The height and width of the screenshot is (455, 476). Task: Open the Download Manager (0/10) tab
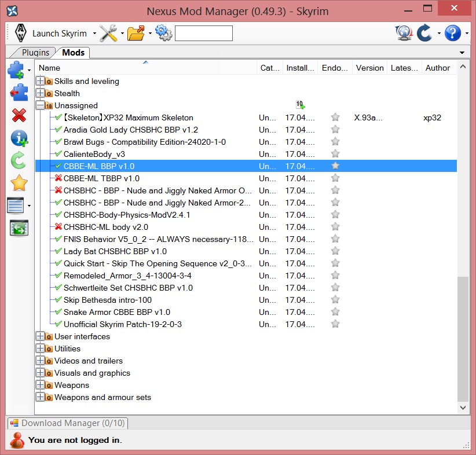pyautogui.click(x=68, y=423)
